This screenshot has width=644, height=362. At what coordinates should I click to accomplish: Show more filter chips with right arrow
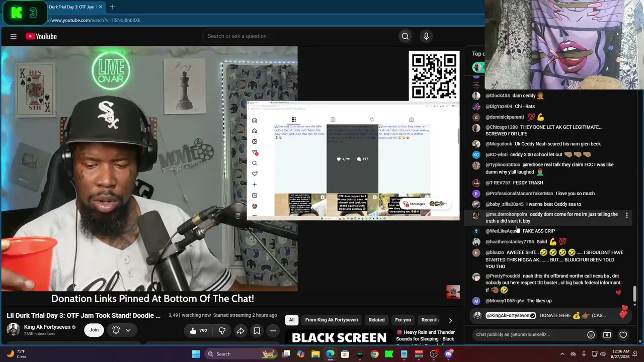[x=450, y=320]
